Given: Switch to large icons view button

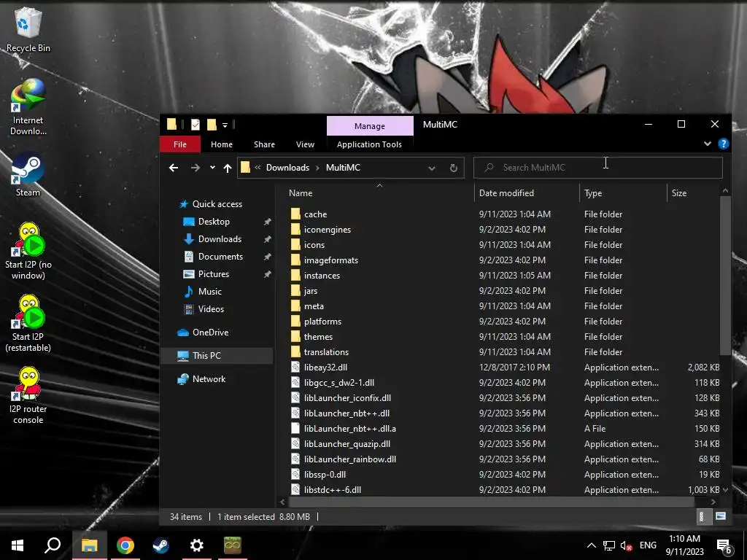Looking at the screenshot, I should tap(720, 517).
